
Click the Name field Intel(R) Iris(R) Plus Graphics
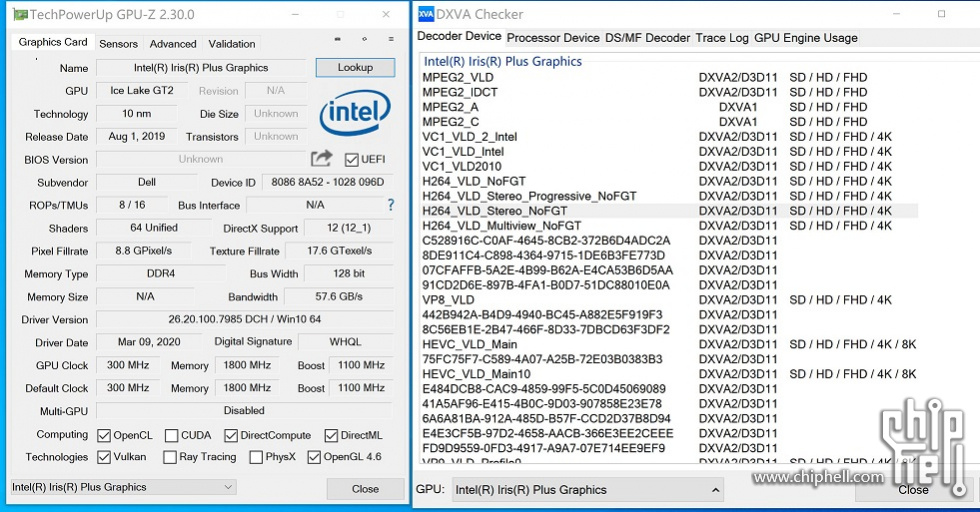pos(201,68)
